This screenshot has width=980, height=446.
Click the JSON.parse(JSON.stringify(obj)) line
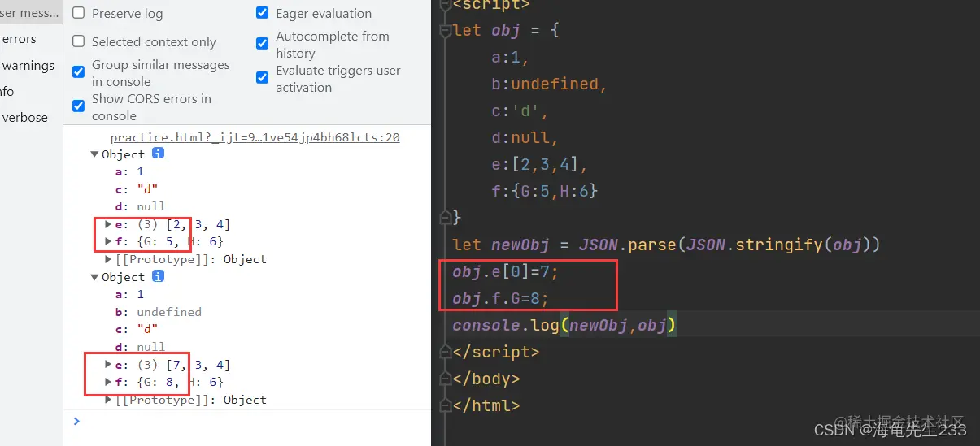[667, 245]
